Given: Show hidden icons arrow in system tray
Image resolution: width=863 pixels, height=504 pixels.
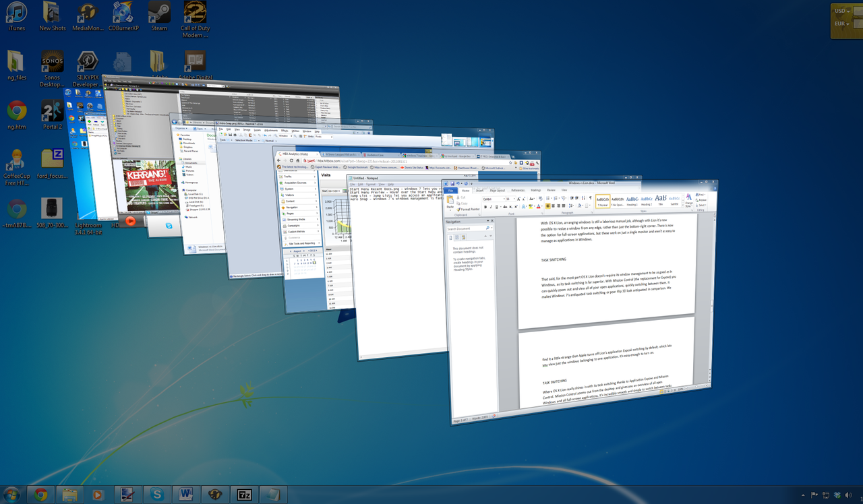Looking at the screenshot, I should (x=803, y=495).
